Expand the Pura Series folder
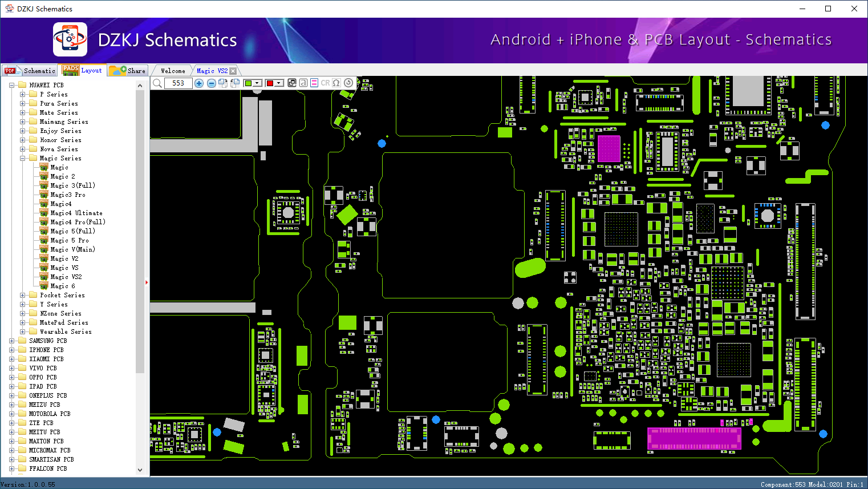The width and height of the screenshot is (868, 489). [22, 103]
